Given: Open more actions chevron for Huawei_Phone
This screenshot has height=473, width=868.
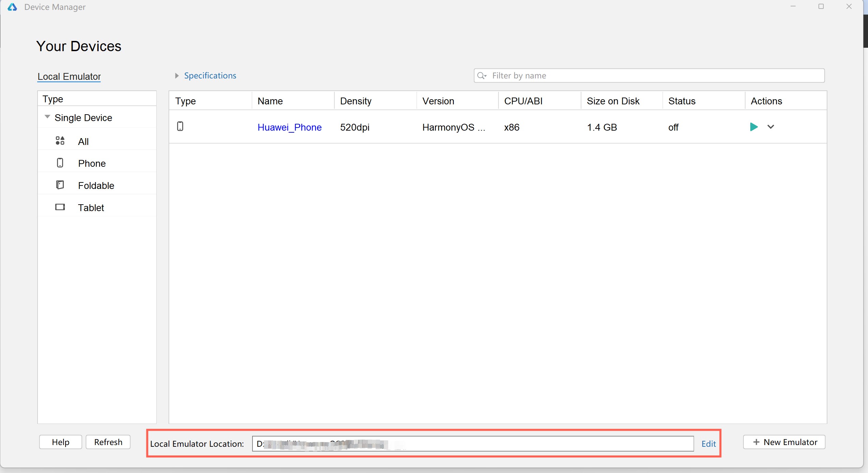Looking at the screenshot, I should [771, 127].
